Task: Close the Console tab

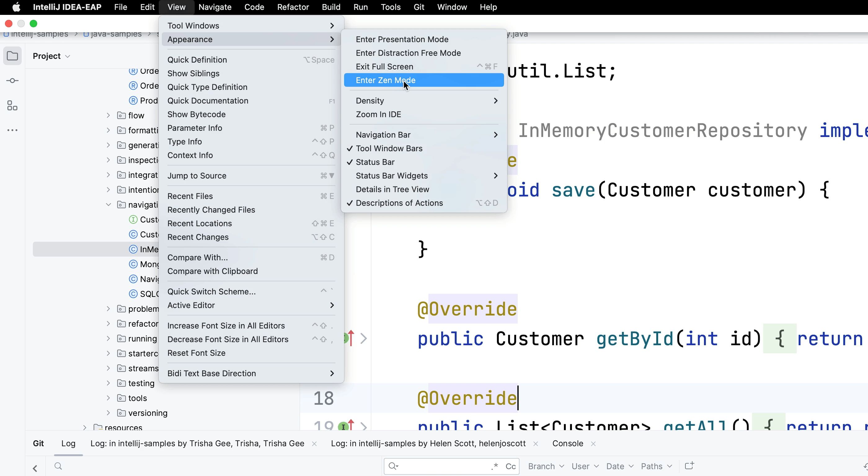Action: pos(593,444)
